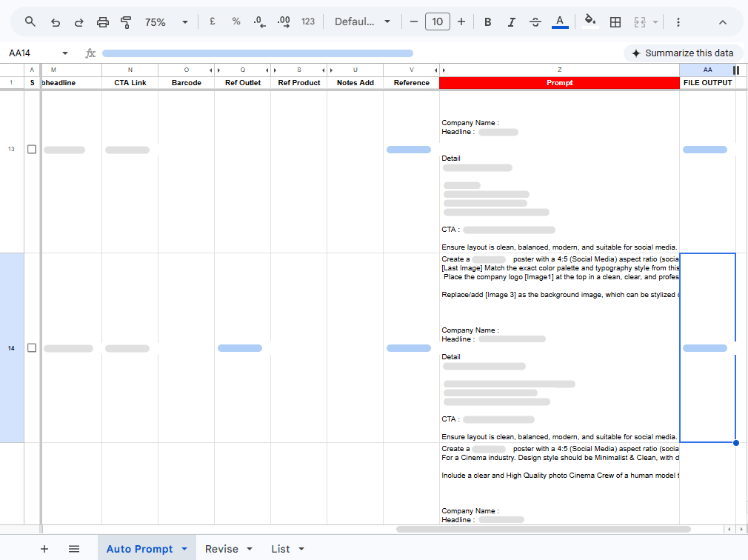Screen dimensions: 748x560
Task: Open the fill color picker
Action: (x=590, y=21)
